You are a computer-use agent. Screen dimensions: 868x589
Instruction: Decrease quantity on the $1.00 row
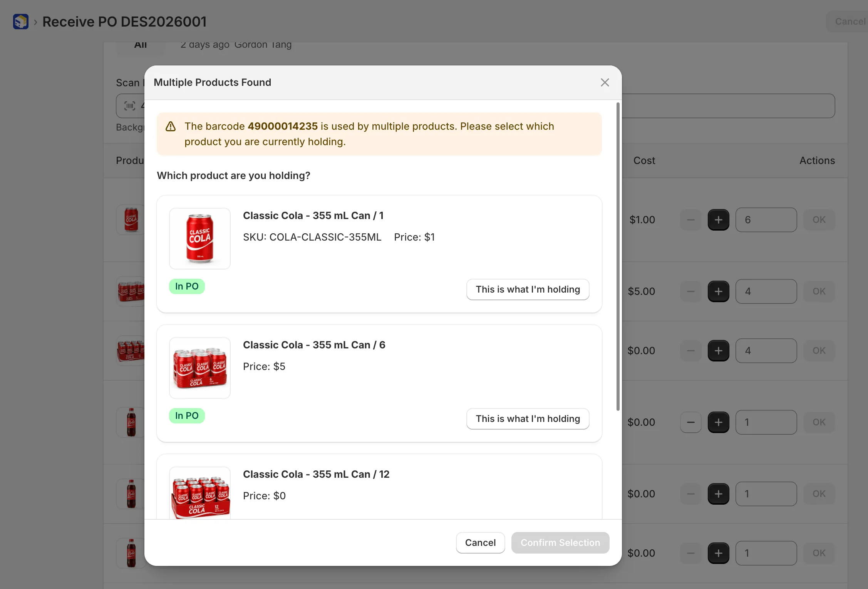click(x=690, y=220)
